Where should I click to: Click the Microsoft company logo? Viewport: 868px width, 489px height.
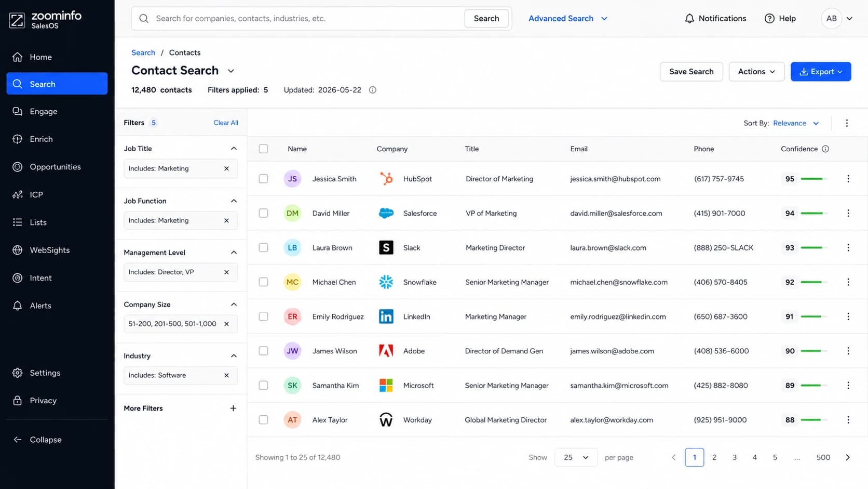(386, 385)
